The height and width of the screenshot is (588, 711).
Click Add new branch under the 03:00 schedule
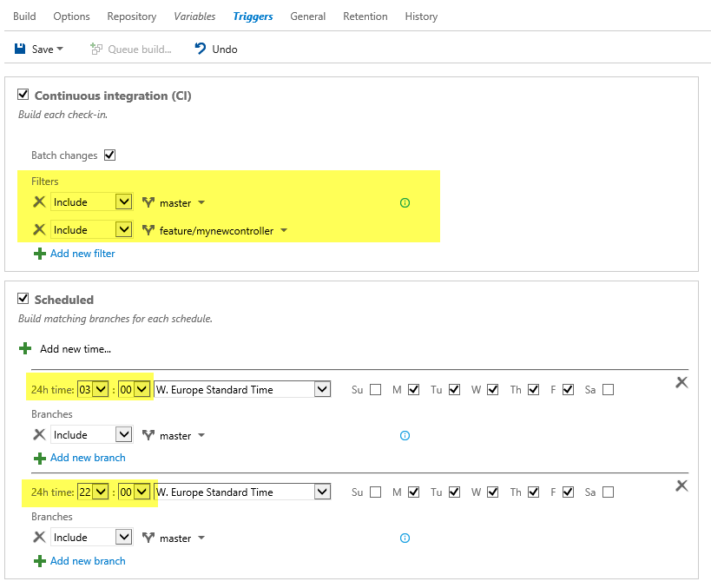[88, 458]
